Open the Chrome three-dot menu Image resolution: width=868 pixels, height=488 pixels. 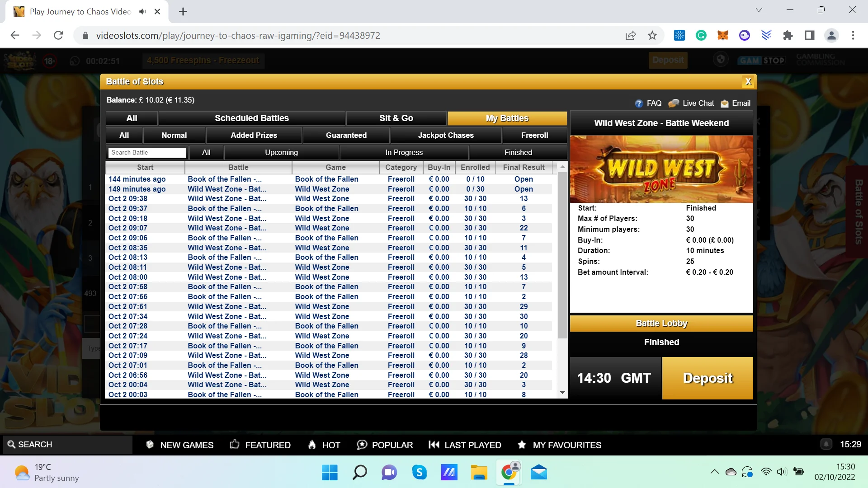click(853, 35)
